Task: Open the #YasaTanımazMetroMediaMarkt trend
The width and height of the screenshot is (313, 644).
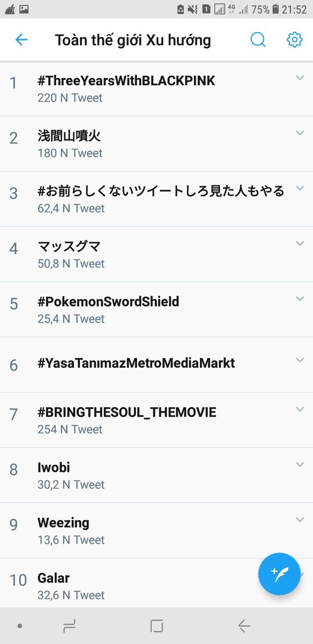Action: point(156,365)
